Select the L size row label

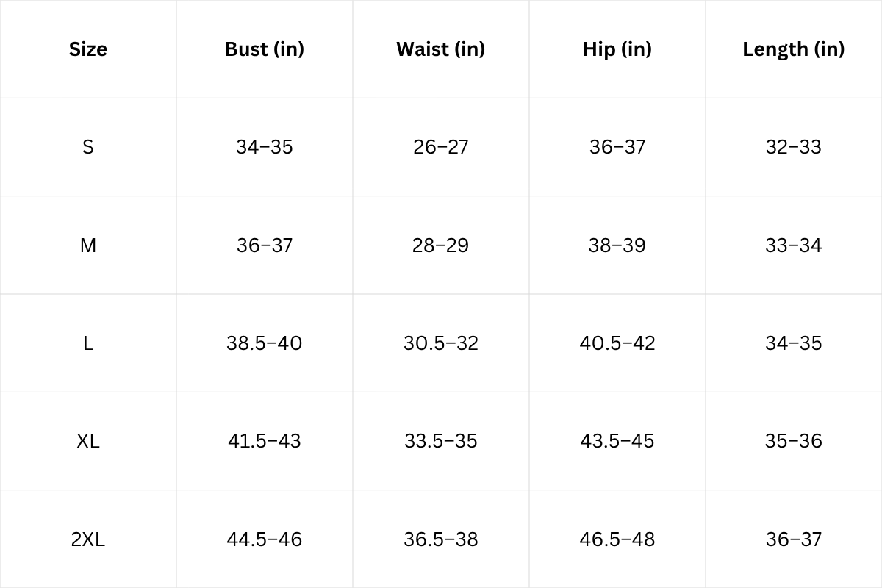click(88, 343)
